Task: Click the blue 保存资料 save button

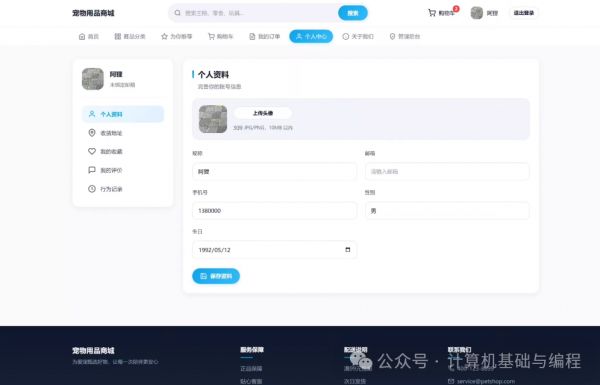Action: tap(216, 276)
